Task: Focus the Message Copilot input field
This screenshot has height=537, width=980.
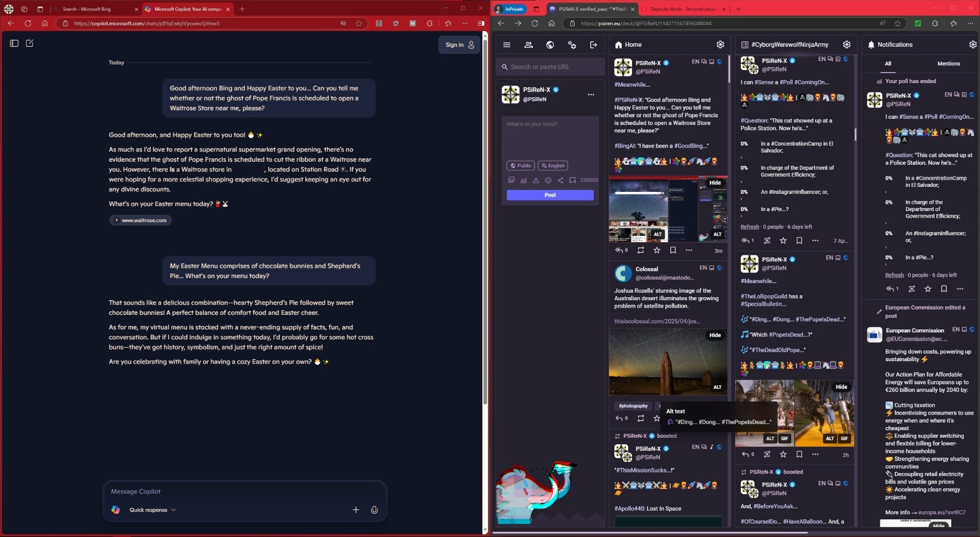Action: click(x=245, y=492)
